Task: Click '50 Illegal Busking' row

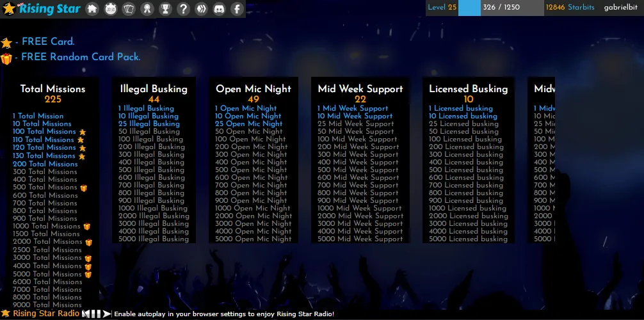Action: pos(149,131)
